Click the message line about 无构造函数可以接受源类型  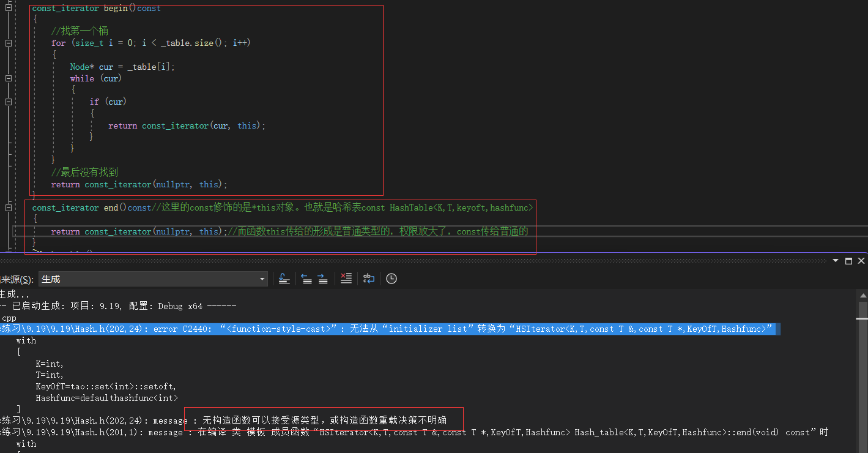(x=223, y=420)
